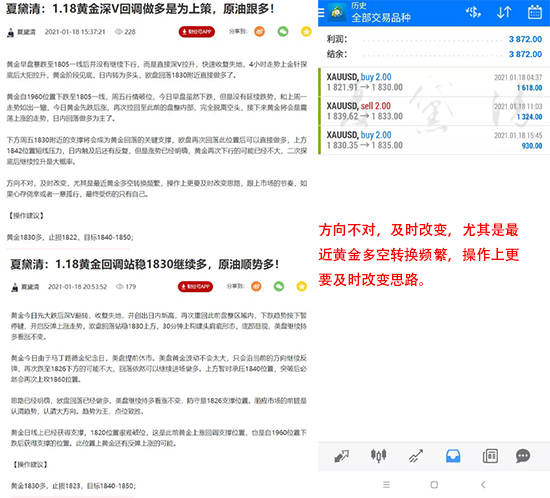Click the 【操作建议】 heading in the 15:37:21 article
This screenshot has width=550, height=498.
(26, 215)
